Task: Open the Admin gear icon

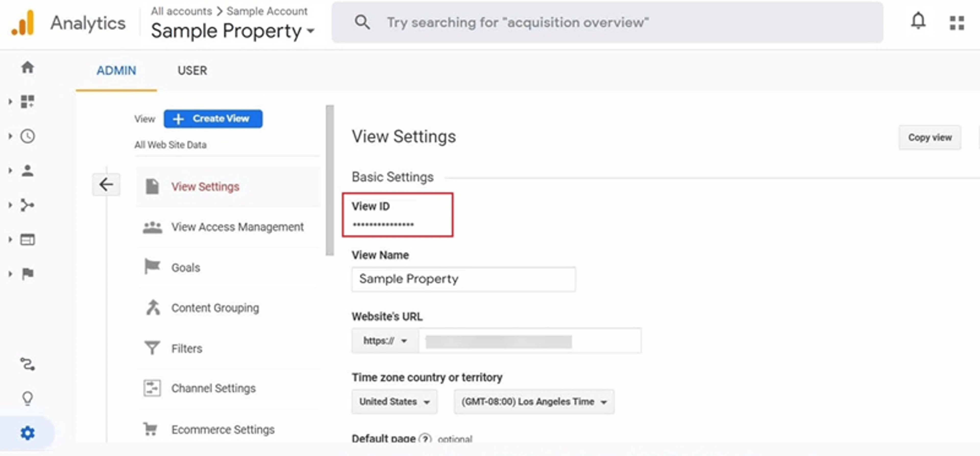Action: [x=27, y=433]
